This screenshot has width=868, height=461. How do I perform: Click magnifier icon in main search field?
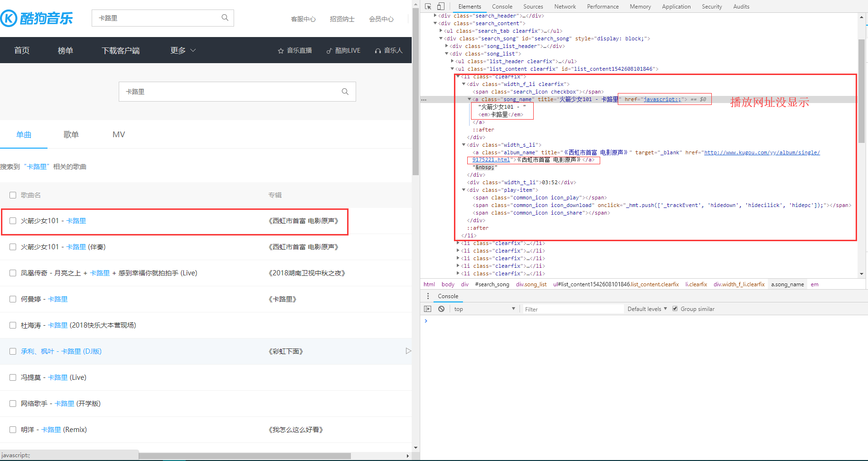click(345, 92)
